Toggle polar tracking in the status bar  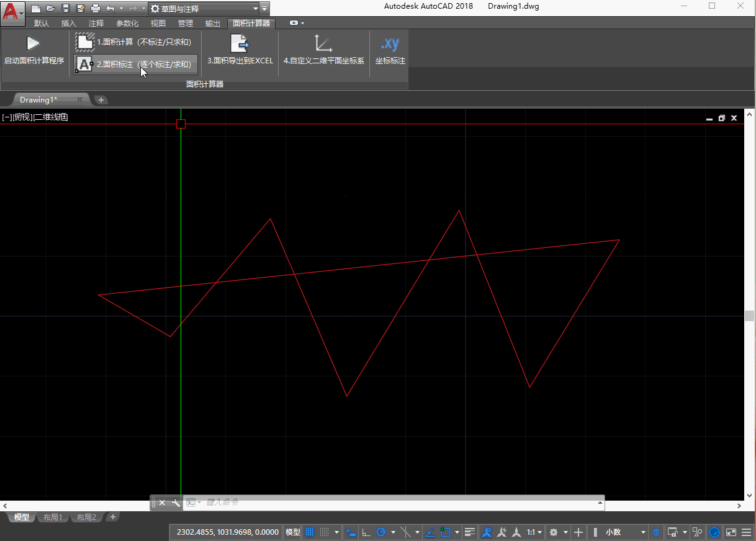click(x=382, y=532)
